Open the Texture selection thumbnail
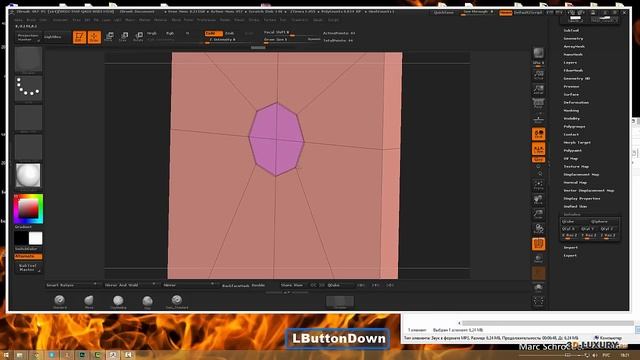Screen dimensions: 640x360 [28, 147]
